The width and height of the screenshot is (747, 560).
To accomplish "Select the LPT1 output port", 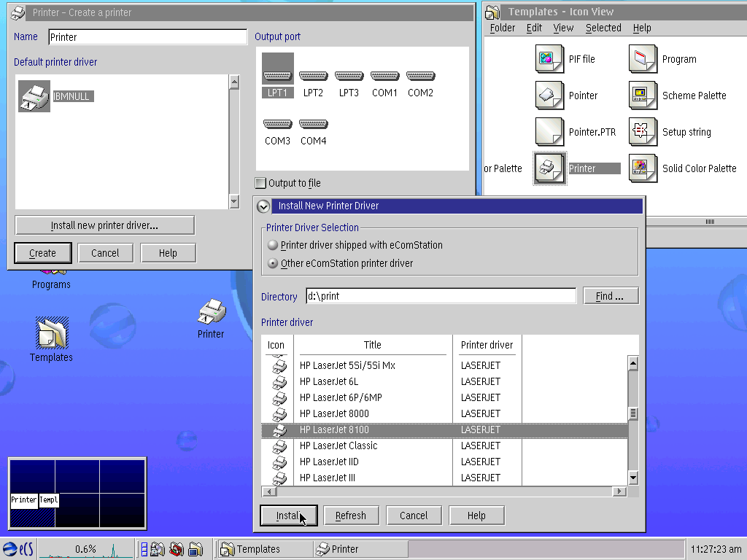I will (278, 76).
